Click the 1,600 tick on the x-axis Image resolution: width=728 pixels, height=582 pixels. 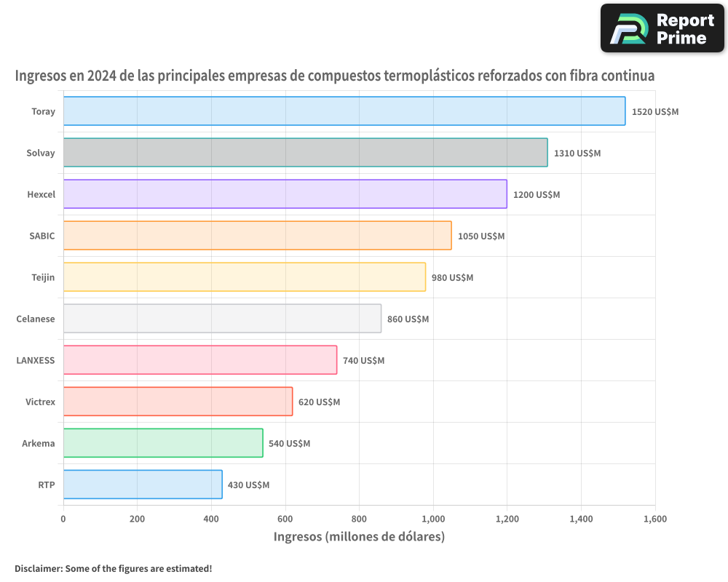[654, 519]
